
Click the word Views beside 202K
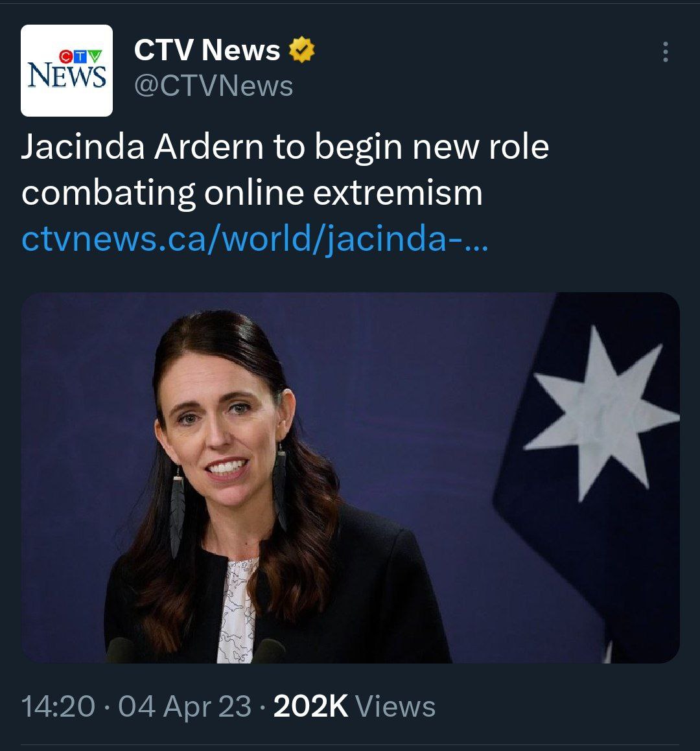tap(395, 706)
